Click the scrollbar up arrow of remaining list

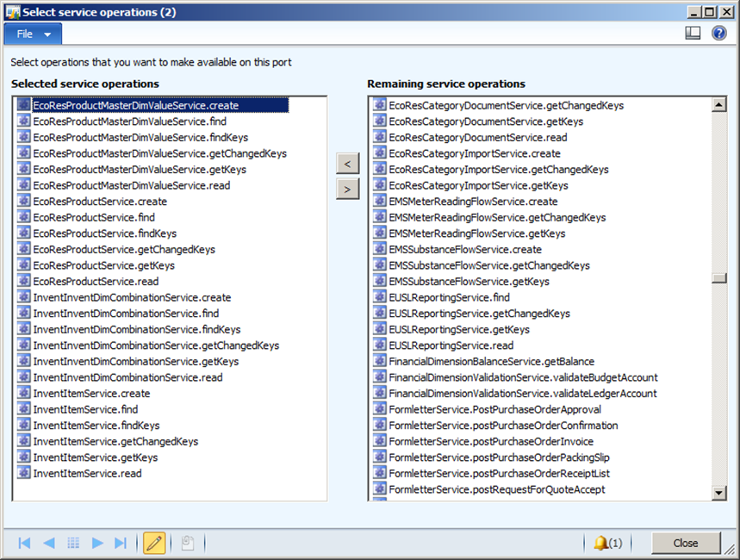(x=719, y=105)
